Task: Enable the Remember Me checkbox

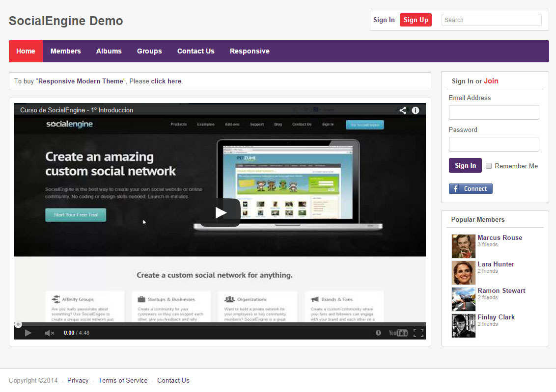Action: point(489,166)
